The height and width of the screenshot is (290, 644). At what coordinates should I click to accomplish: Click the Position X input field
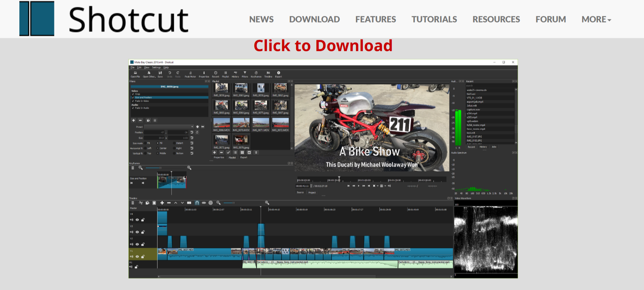click(x=154, y=132)
